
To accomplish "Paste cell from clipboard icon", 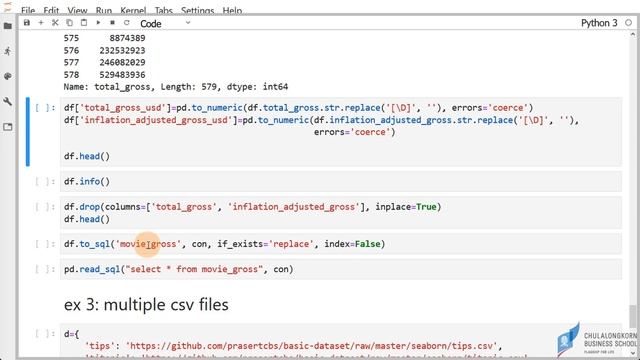I will pos(84,23).
